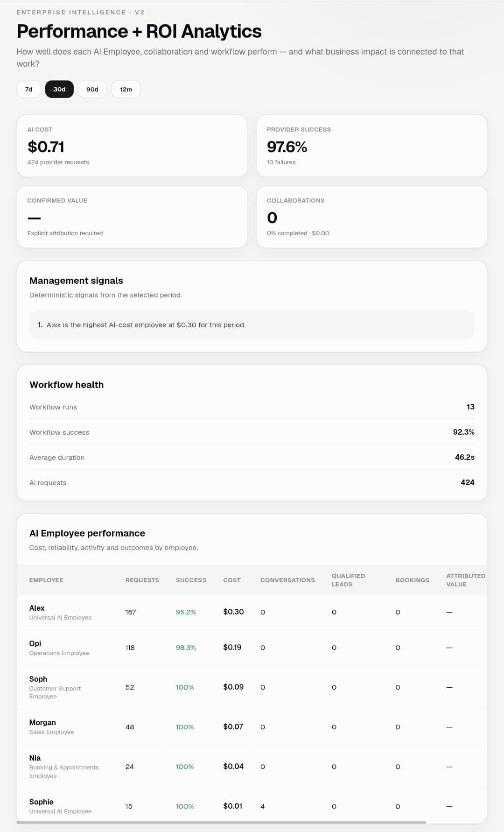Select the Soph employee row name

pos(38,679)
